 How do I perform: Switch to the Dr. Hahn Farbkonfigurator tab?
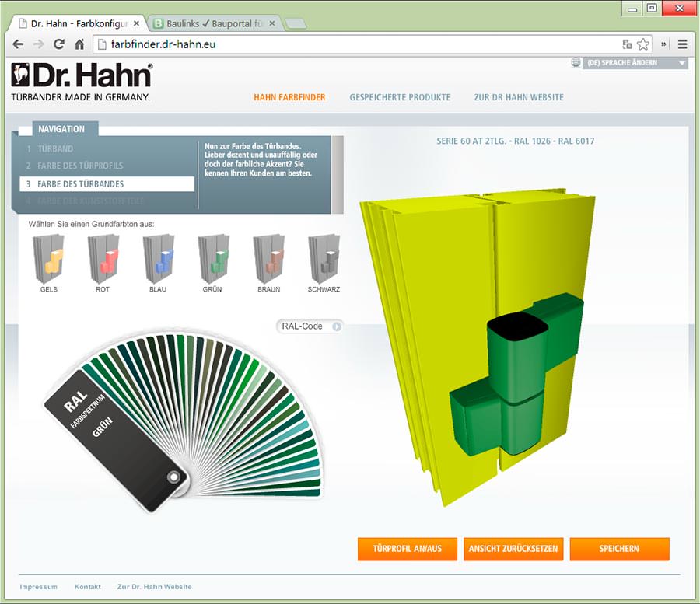(x=79, y=23)
